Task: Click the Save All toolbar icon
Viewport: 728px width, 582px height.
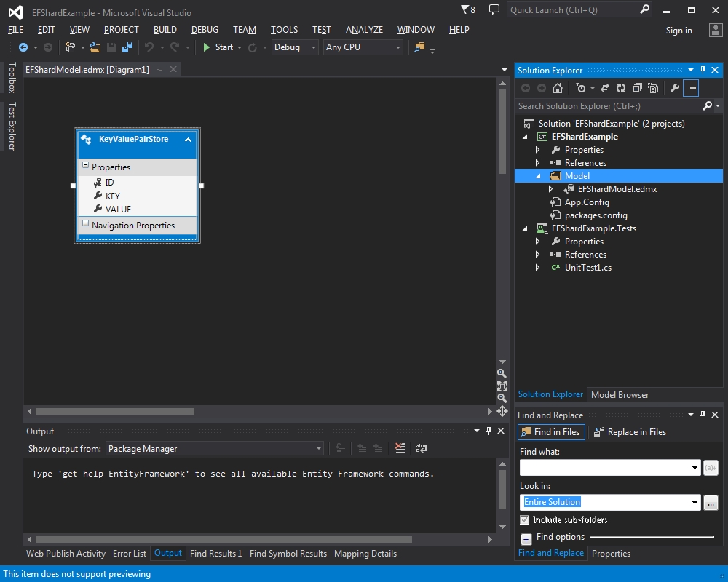Action: (127, 47)
